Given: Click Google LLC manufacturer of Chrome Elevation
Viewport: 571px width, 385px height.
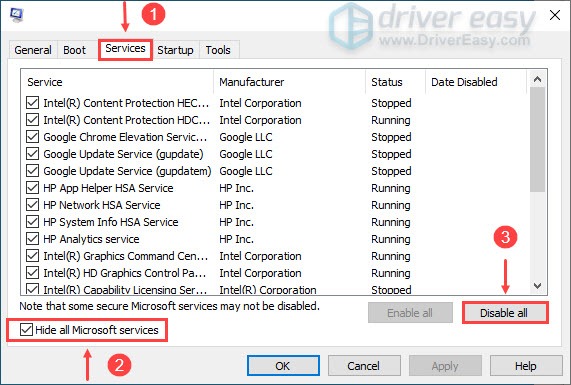Looking at the screenshot, I should (x=246, y=137).
